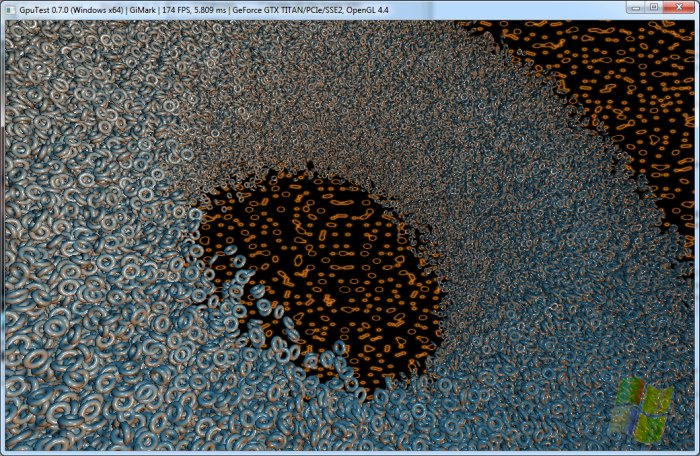Minimize the GpuTest window
Viewport: 700px width, 456px height.
[x=636, y=7]
